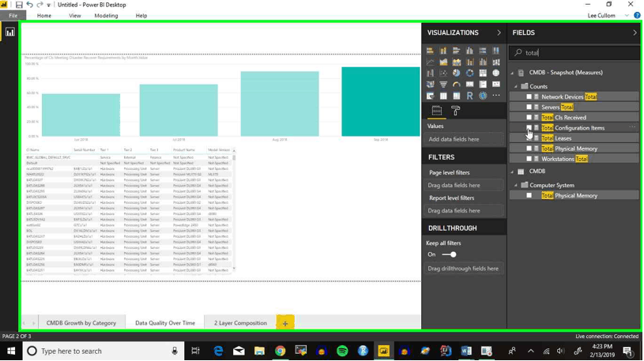Select the Area chart visual
The width and height of the screenshot is (644, 361).
[x=443, y=62]
